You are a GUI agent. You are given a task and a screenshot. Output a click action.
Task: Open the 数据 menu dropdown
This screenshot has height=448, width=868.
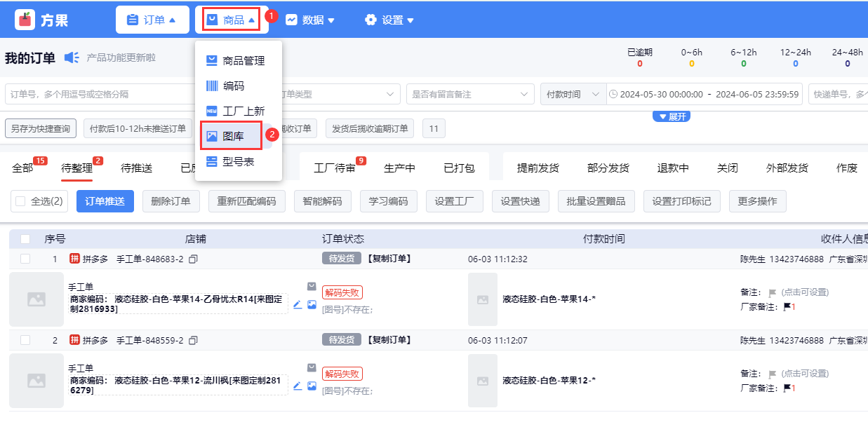click(310, 20)
